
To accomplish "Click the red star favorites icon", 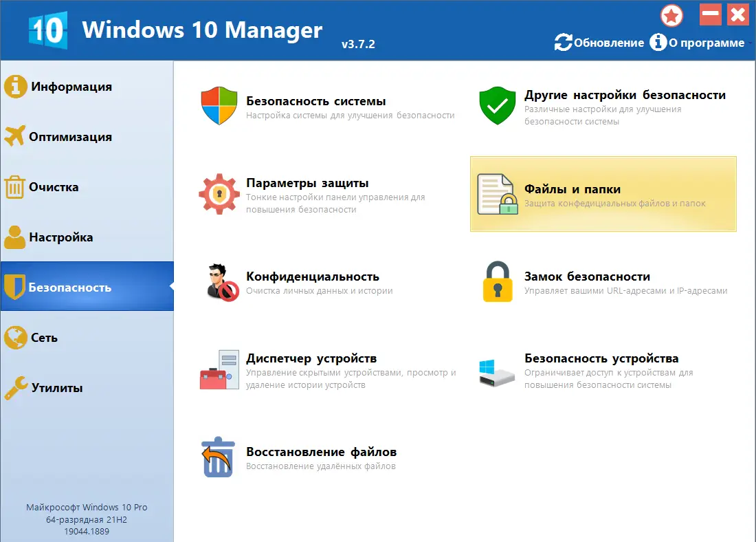I will (671, 15).
